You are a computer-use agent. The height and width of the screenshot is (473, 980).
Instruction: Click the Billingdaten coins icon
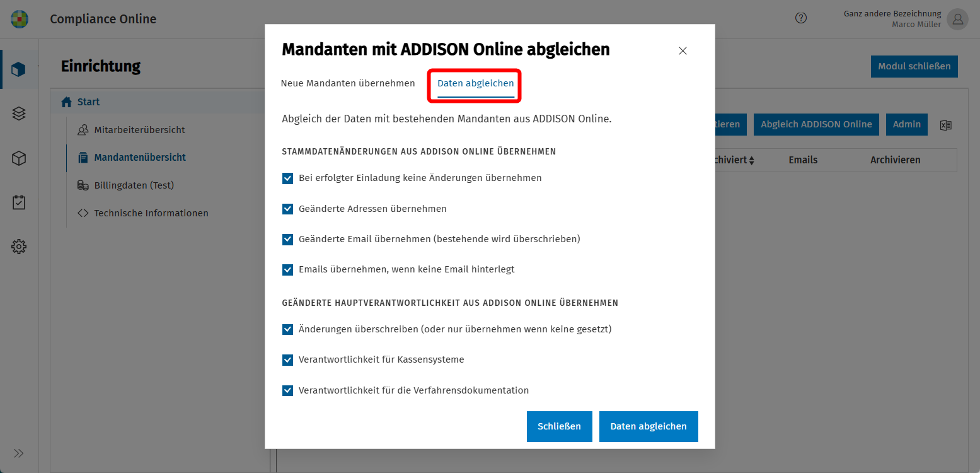[83, 185]
